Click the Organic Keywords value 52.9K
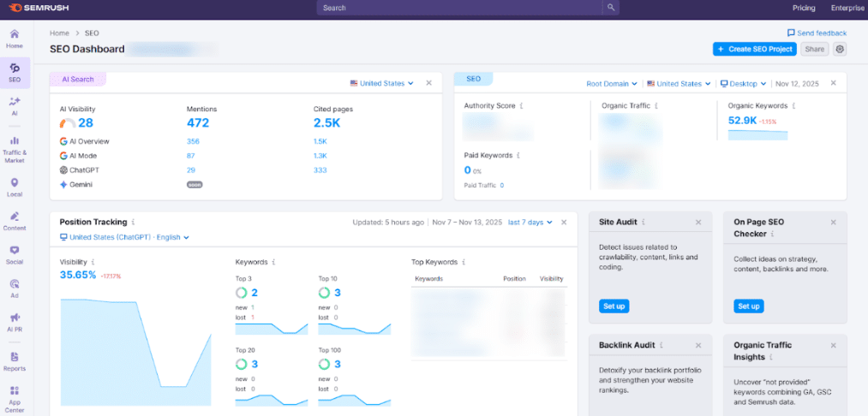The width and height of the screenshot is (868, 416). [x=742, y=121]
